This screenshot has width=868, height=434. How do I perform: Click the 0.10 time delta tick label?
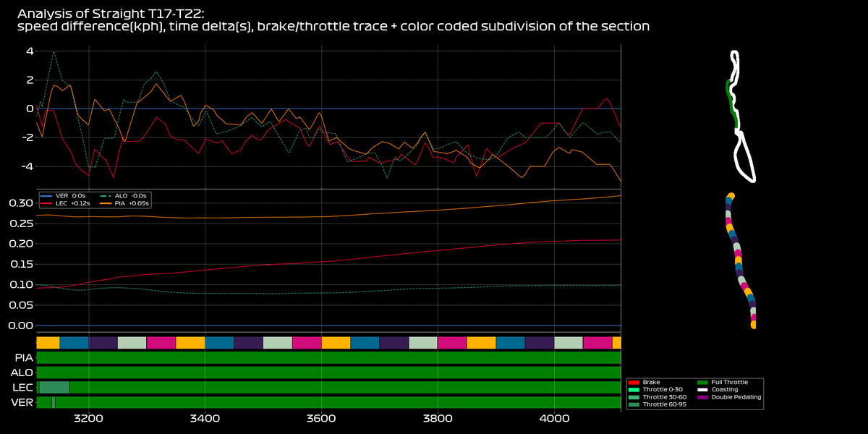(20, 284)
